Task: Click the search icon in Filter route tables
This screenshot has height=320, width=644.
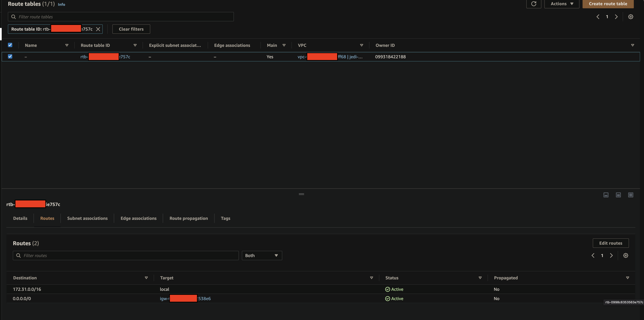Action: 14,17
